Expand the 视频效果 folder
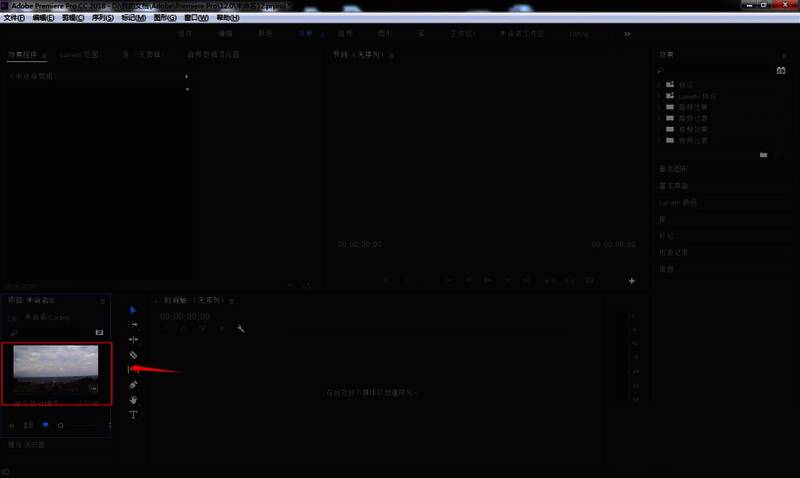This screenshot has height=478, width=800. pyautogui.click(x=659, y=130)
